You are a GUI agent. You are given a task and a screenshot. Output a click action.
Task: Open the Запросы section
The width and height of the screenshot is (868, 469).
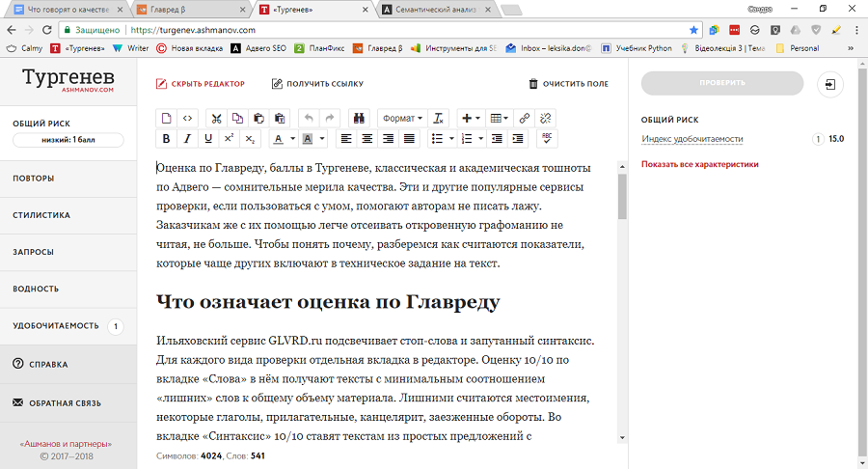tap(68, 252)
